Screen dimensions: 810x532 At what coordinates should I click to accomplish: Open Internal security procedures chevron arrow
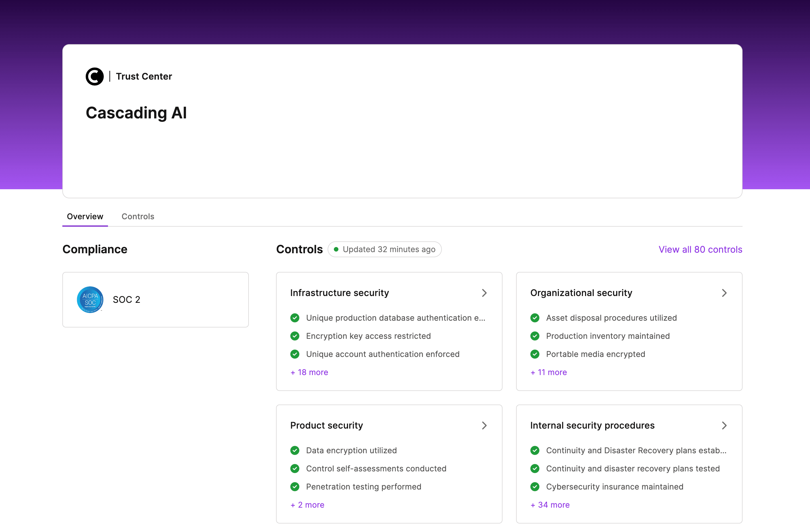pos(724,425)
